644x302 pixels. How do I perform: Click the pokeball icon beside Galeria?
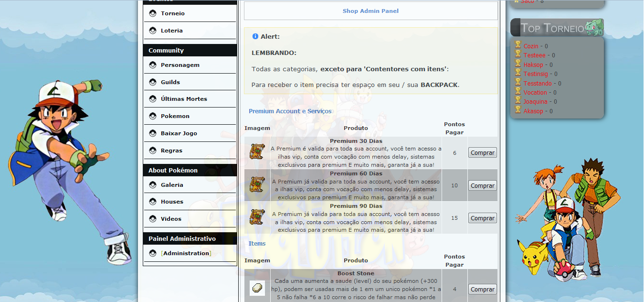coord(153,185)
